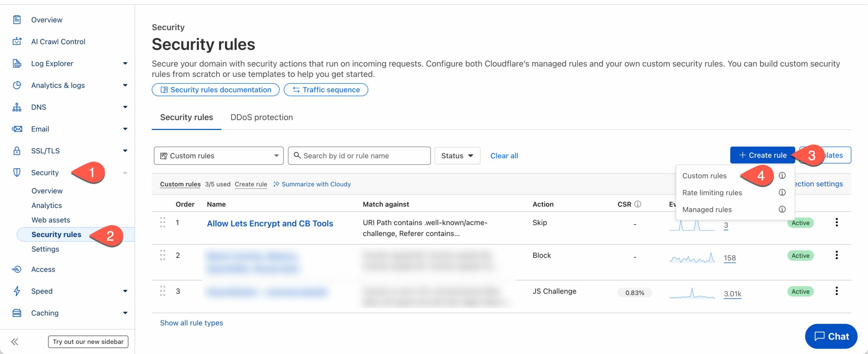Click the AI Crawl Control robot icon
Image resolution: width=868 pixels, height=354 pixels.
(17, 41)
